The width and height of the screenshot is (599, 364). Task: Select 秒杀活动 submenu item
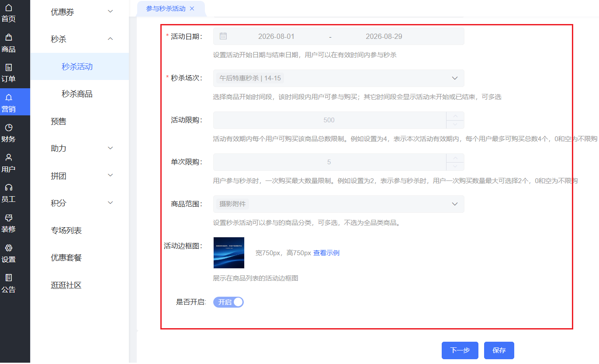80,66
